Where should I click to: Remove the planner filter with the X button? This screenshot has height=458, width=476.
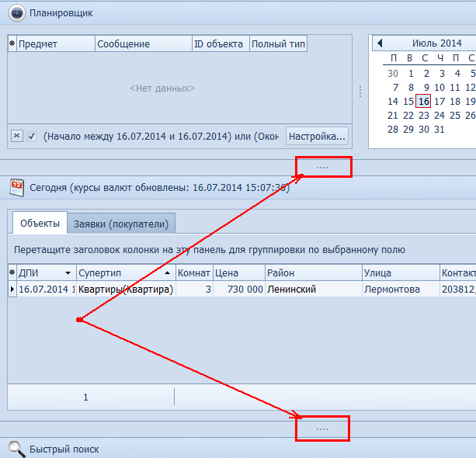click(x=16, y=136)
